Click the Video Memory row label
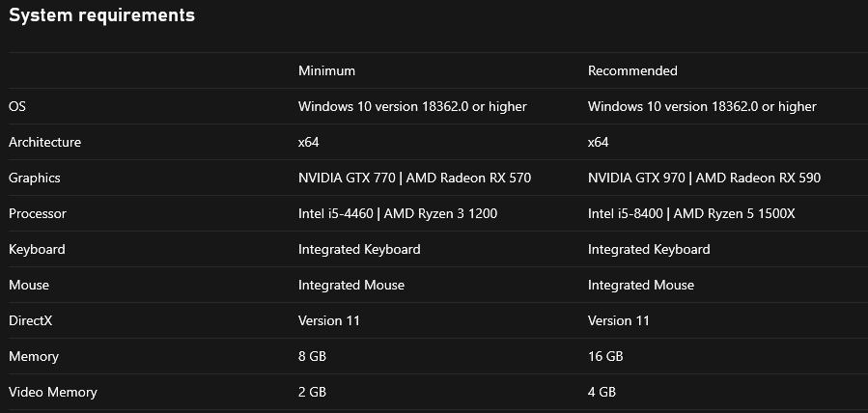The width and height of the screenshot is (868, 413). [53, 392]
